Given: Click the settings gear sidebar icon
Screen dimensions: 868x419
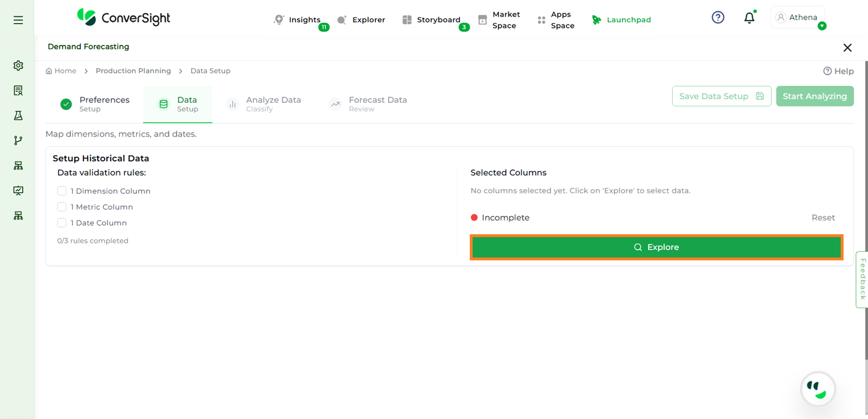Looking at the screenshot, I should 18,65.
